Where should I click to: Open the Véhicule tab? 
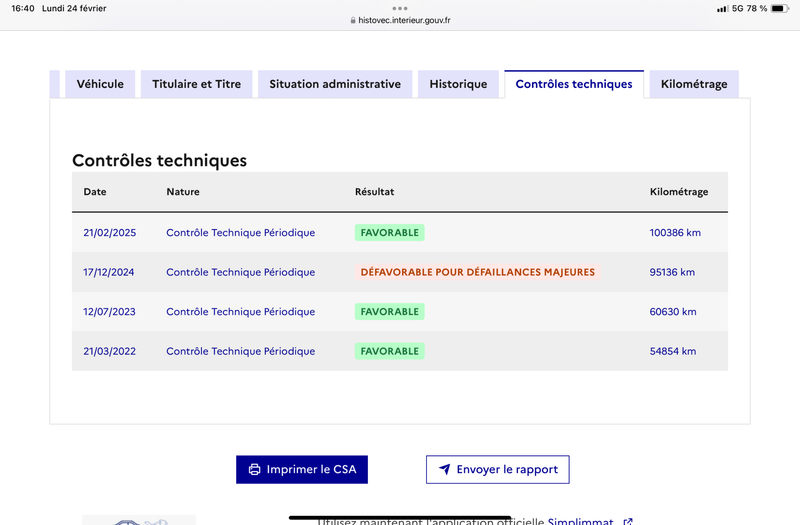click(100, 84)
